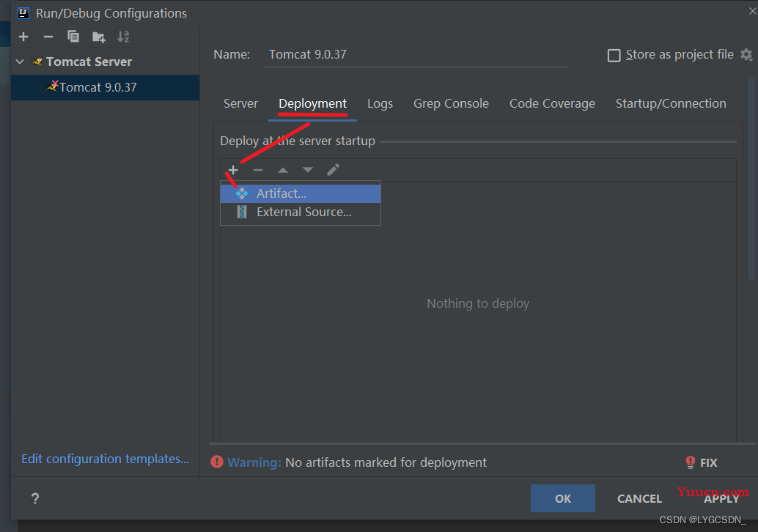
Task: Click the Tomcat 9.0.37 configuration icon
Action: [x=52, y=86]
